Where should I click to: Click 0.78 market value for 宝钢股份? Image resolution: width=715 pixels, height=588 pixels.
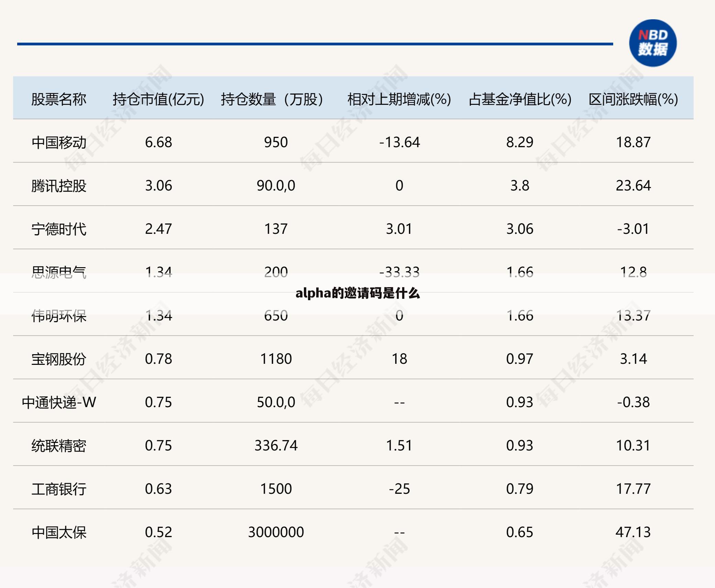point(158,359)
